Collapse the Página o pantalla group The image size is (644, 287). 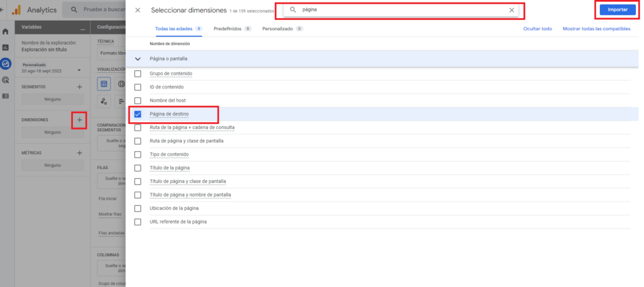(x=138, y=59)
